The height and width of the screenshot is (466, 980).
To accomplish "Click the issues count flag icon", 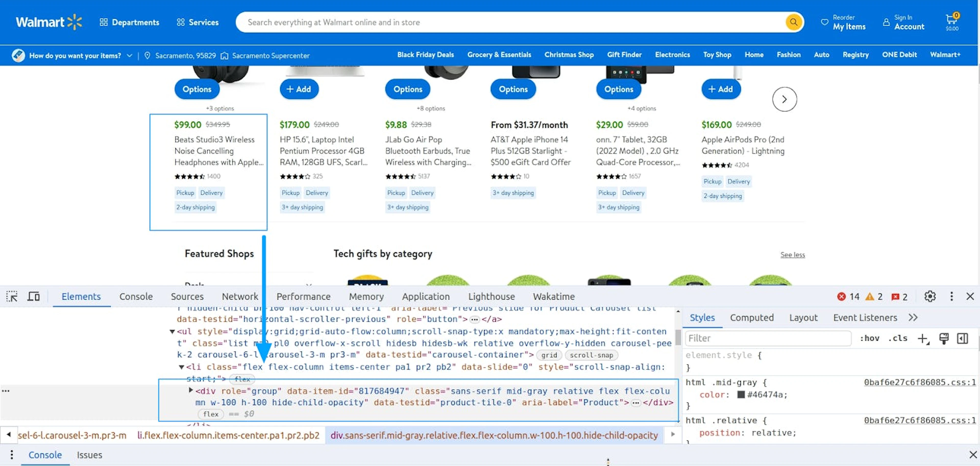I will 896,297.
